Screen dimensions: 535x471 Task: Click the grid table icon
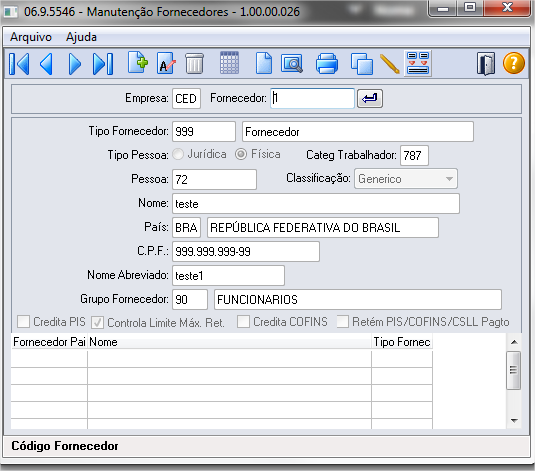click(x=229, y=62)
